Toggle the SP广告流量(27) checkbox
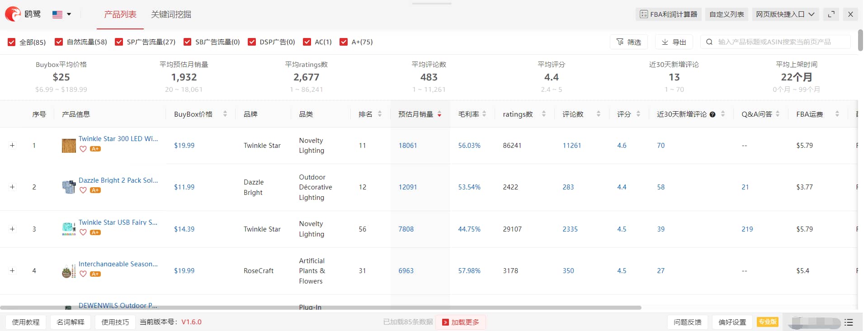The image size is (868, 331). click(119, 42)
